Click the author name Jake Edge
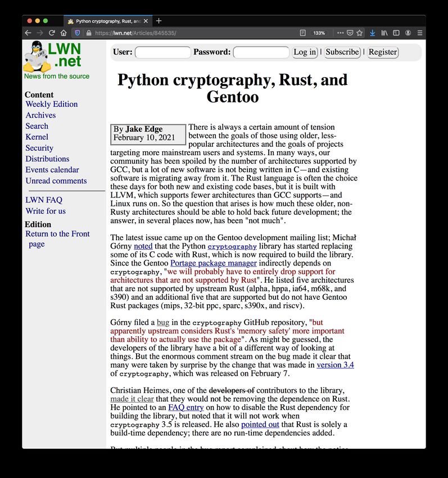This screenshot has height=478, width=448. click(x=144, y=129)
